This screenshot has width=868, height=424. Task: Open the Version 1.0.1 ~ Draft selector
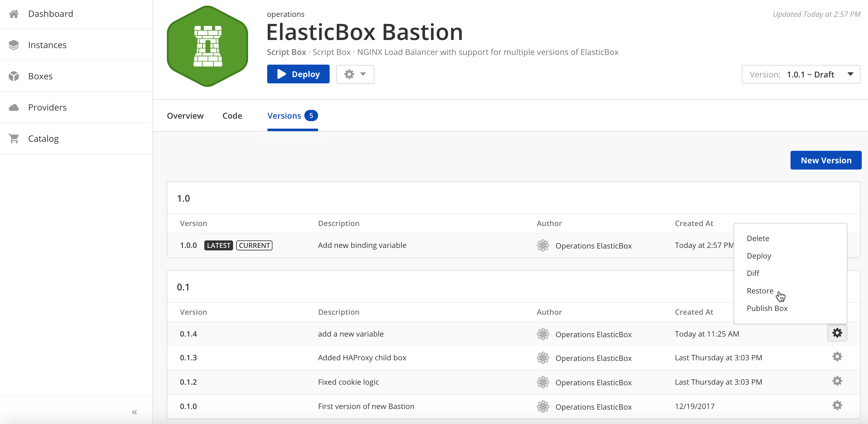coord(801,74)
